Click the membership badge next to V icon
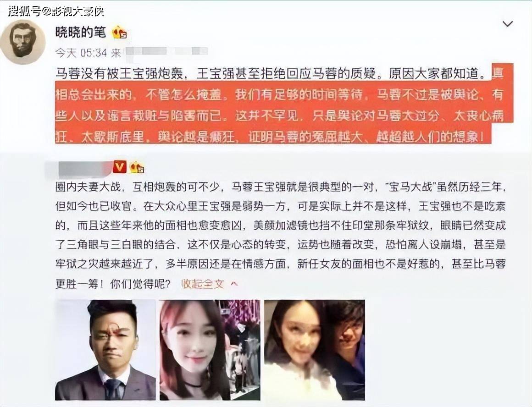The image size is (532, 407). tap(137, 167)
